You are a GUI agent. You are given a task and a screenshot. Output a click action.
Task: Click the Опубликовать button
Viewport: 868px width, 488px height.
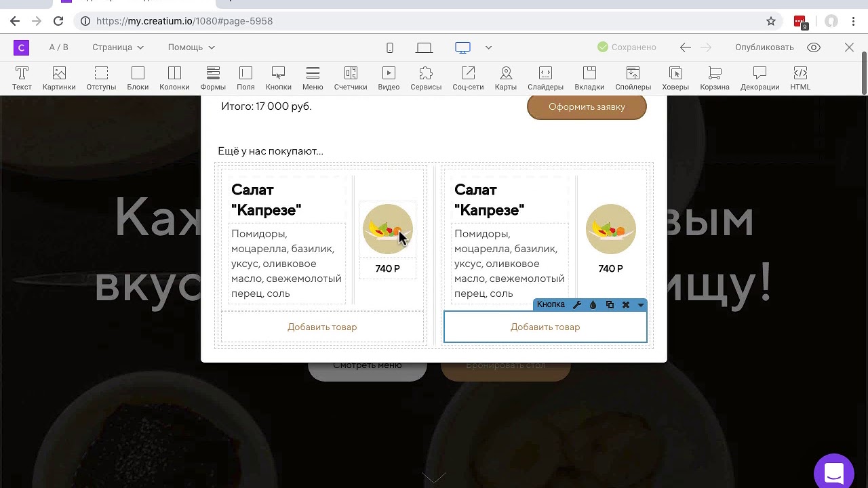764,47
